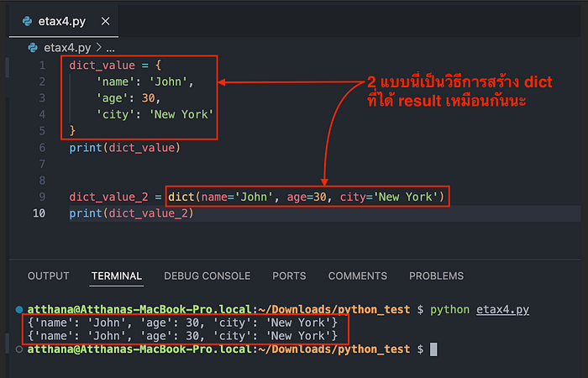
Task: Click the "'name': 'John'," code line
Action: [x=145, y=81]
